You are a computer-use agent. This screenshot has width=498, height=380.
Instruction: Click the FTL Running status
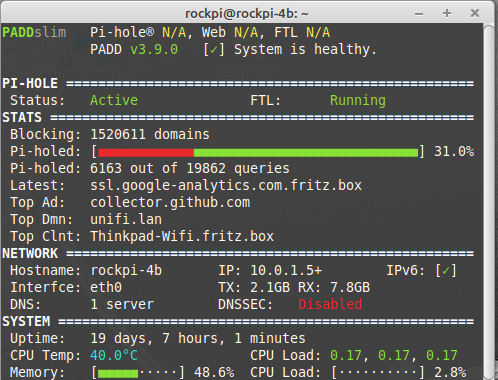click(358, 100)
